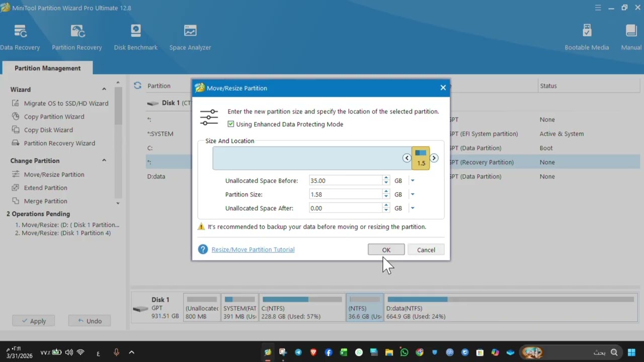Open Brave browser from the taskbar

[313, 352]
